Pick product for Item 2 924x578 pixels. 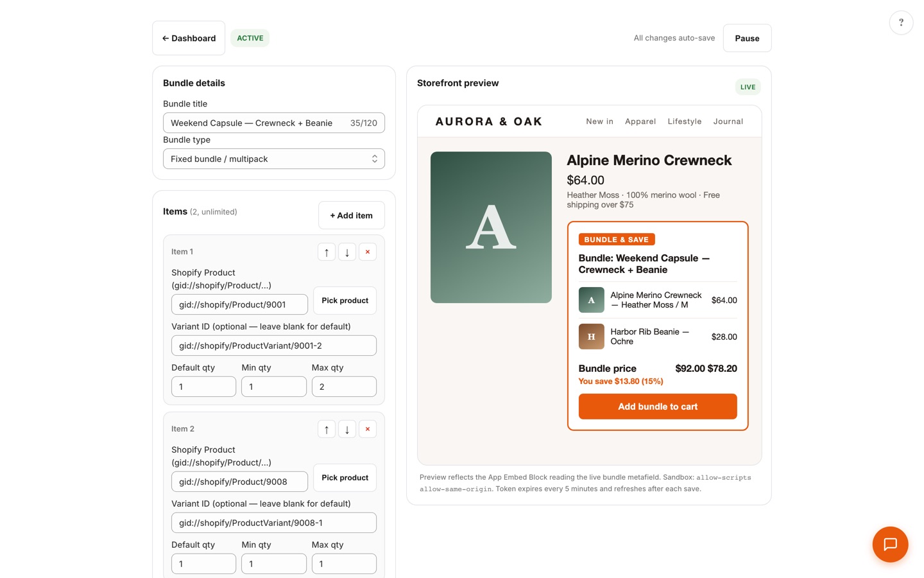click(x=345, y=478)
